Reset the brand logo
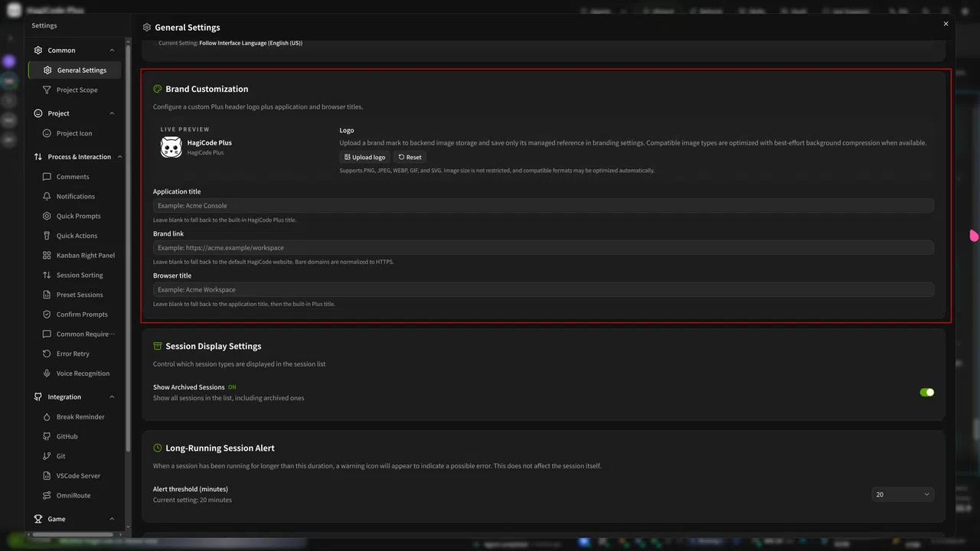The height and width of the screenshot is (551, 980). pyautogui.click(x=410, y=157)
